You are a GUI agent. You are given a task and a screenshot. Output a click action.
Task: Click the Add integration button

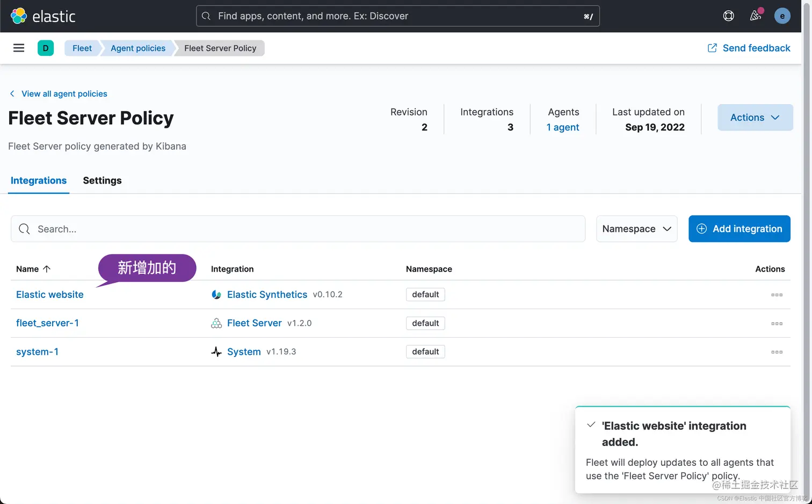point(740,229)
